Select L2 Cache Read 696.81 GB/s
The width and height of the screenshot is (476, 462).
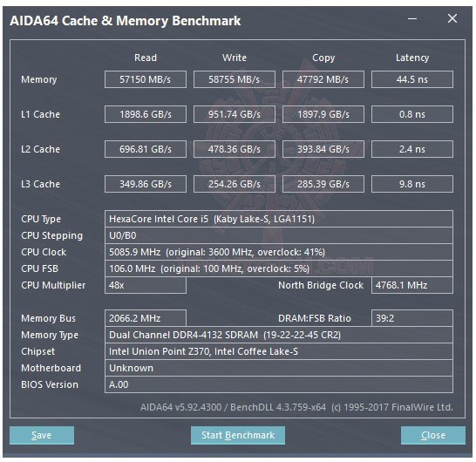[146, 149]
